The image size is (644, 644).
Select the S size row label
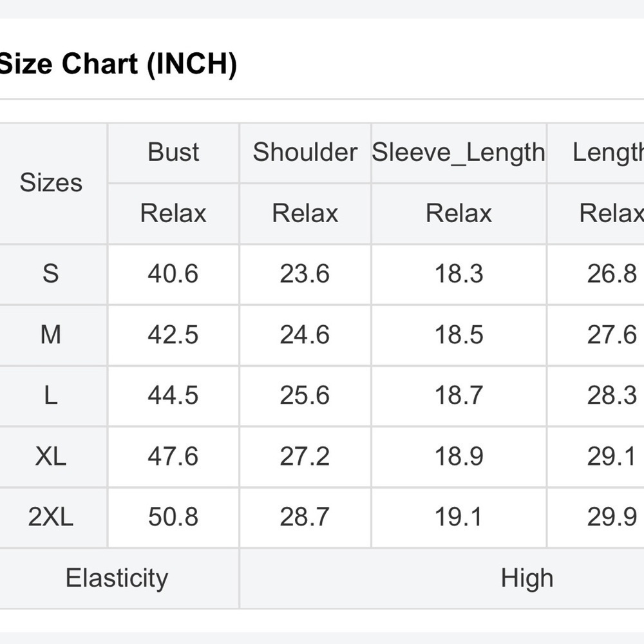click(x=51, y=274)
